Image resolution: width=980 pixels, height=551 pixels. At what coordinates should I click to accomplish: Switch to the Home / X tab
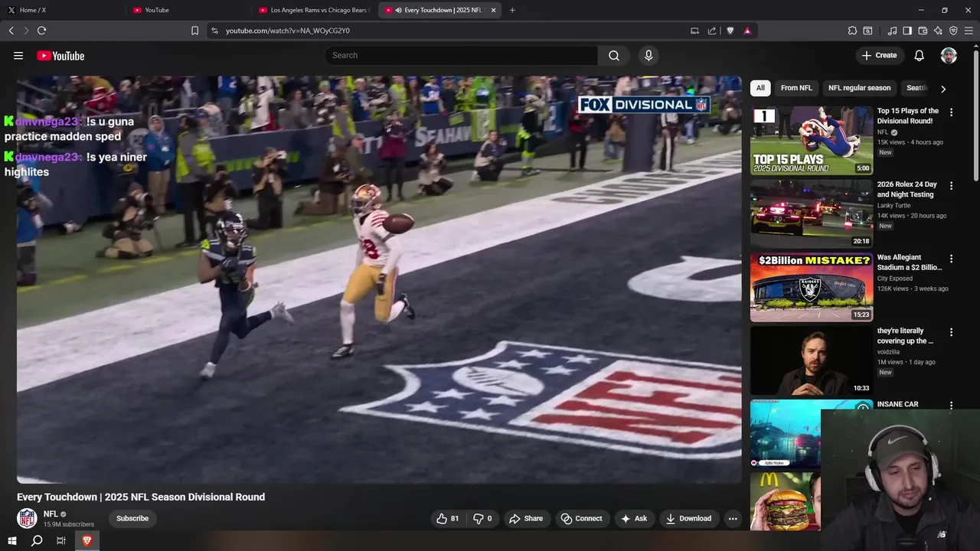(63, 10)
